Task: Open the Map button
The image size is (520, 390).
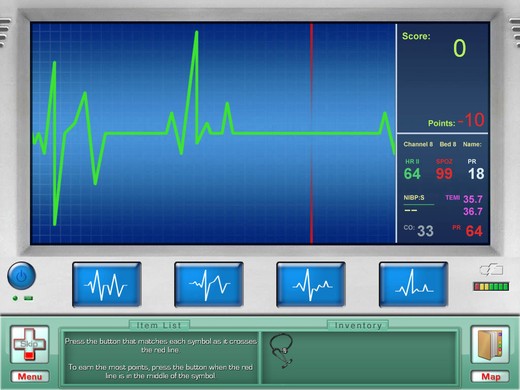Action: 490,377
